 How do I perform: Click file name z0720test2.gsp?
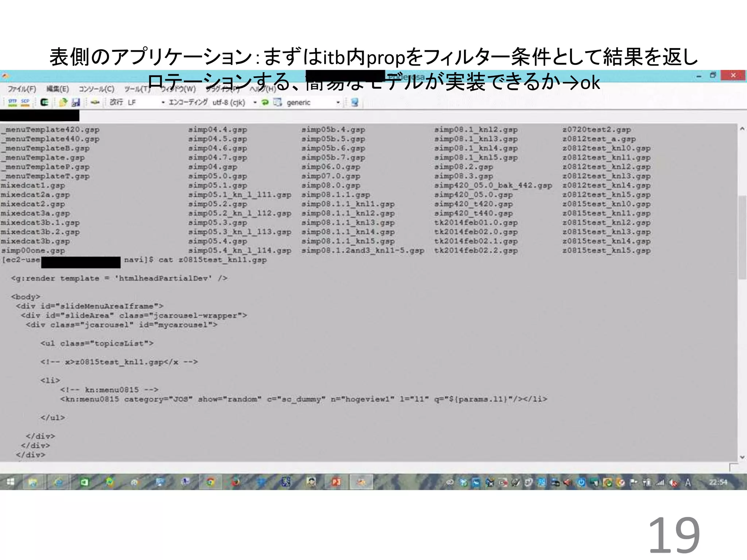(x=597, y=129)
